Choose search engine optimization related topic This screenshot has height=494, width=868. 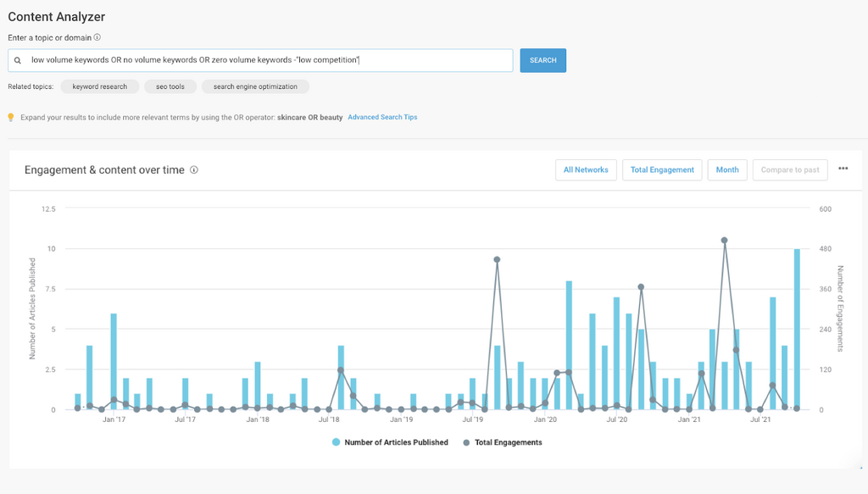click(x=255, y=86)
